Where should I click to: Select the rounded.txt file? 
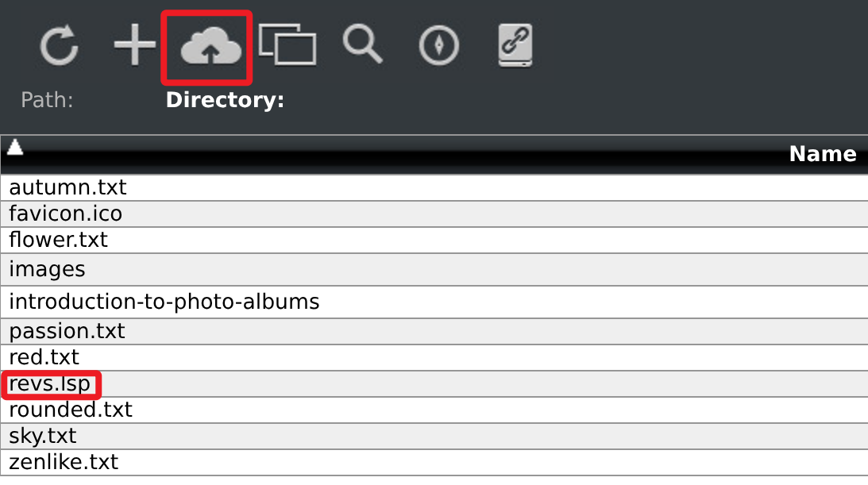click(71, 410)
